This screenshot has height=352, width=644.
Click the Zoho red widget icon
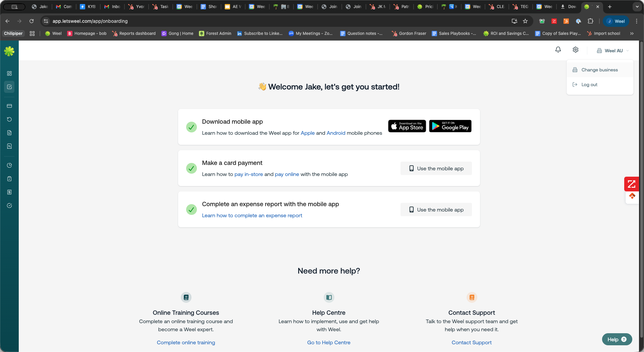pos(631,184)
